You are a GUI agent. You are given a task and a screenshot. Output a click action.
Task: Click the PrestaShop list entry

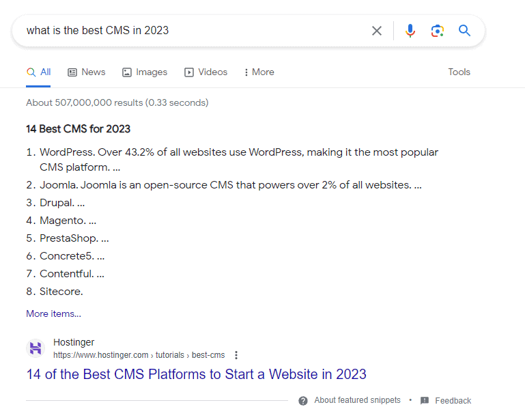[74, 238]
